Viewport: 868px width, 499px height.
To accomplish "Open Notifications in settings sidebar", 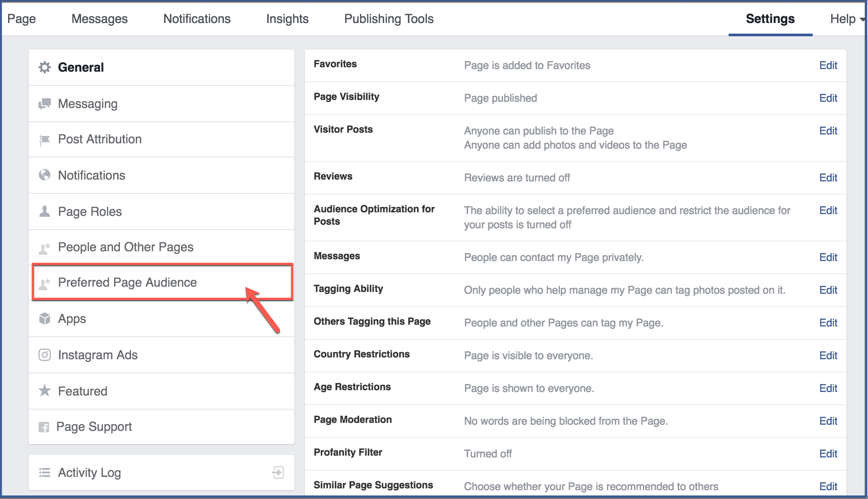I will pyautogui.click(x=161, y=175).
